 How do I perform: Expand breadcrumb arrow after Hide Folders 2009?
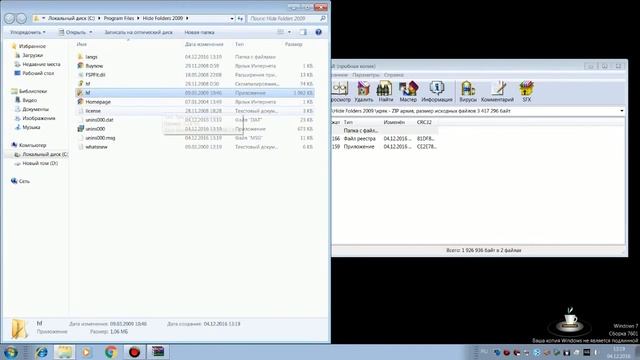[x=187, y=18]
